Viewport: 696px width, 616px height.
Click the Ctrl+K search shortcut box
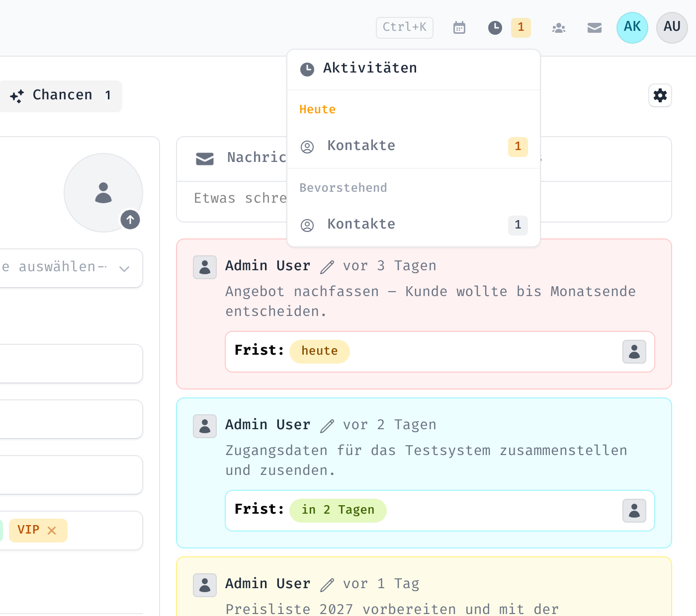coord(405,28)
